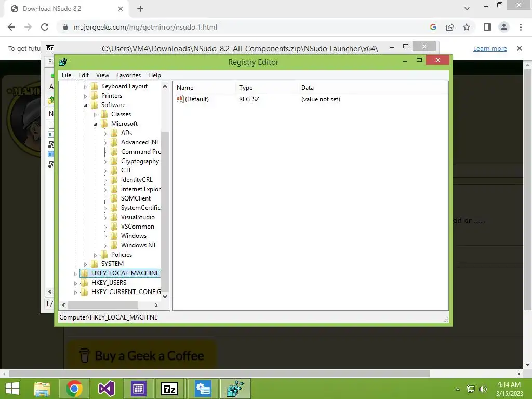532x399 pixels.
Task: Go back in Chrome
Action: coord(11,27)
